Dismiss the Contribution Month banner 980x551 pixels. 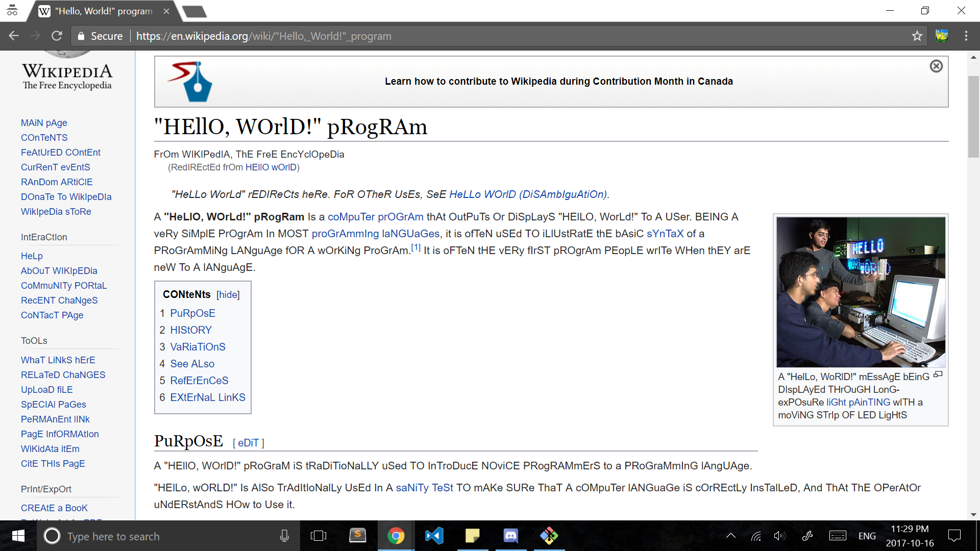click(x=936, y=66)
